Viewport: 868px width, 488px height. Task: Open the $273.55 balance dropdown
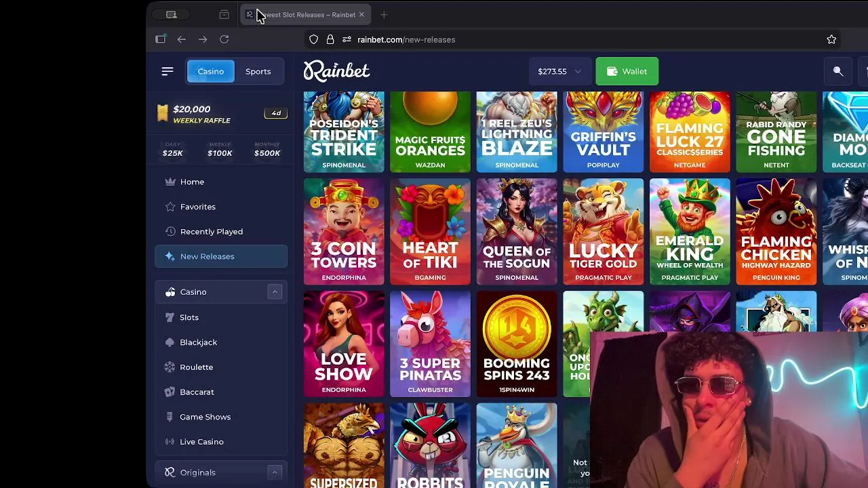pyautogui.click(x=559, y=71)
